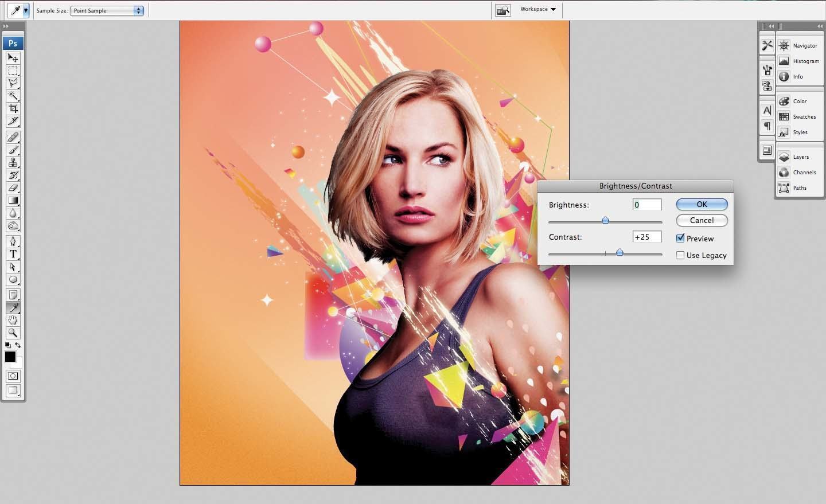
Task: Select the Path Selection tool
Action: tap(13, 267)
